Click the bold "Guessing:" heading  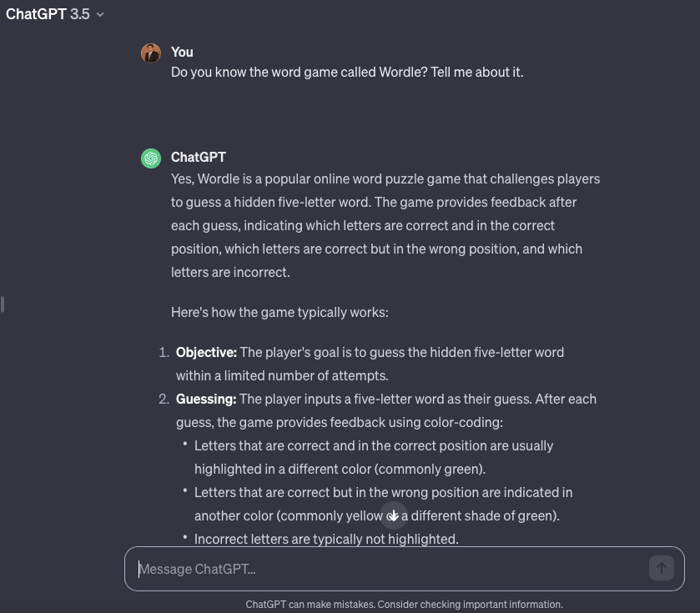tap(206, 399)
